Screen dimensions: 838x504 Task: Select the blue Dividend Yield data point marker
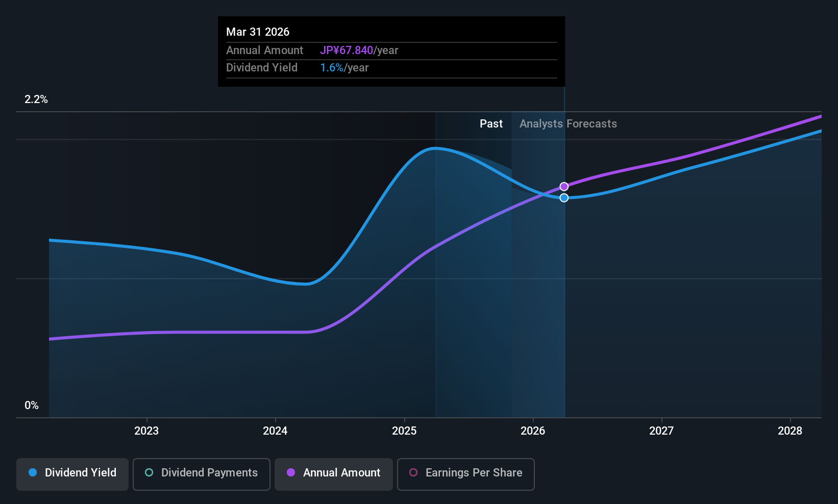(x=564, y=198)
